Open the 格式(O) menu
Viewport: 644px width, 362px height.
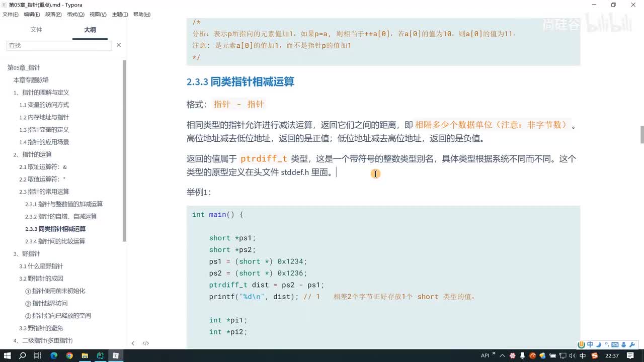pos(75,15)
